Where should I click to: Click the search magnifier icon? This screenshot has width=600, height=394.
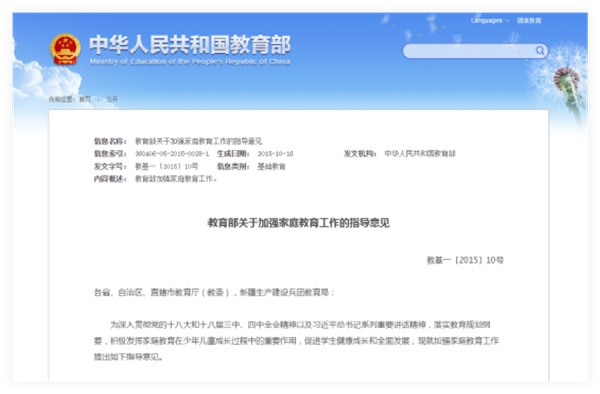pos(540,51)
